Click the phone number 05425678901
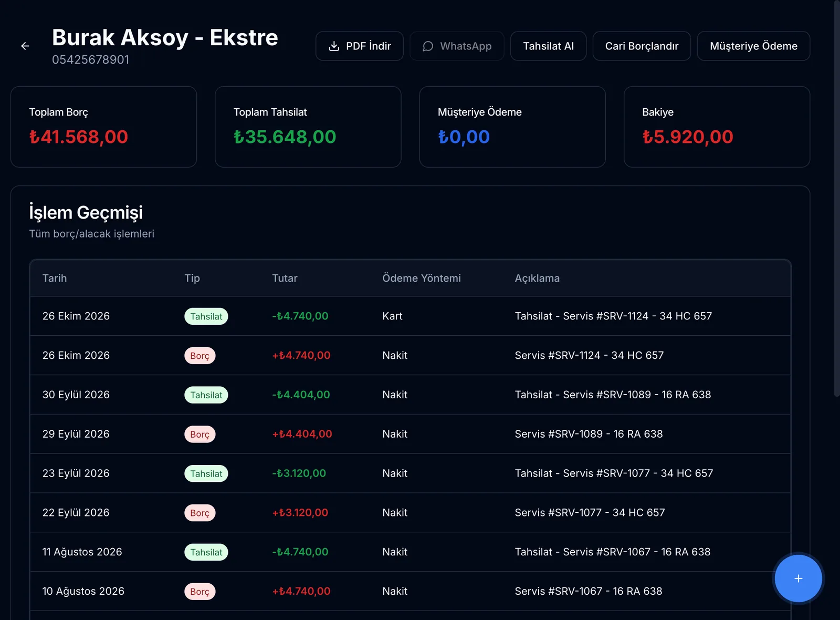The image size is (840, 620). tap(90, 59)
